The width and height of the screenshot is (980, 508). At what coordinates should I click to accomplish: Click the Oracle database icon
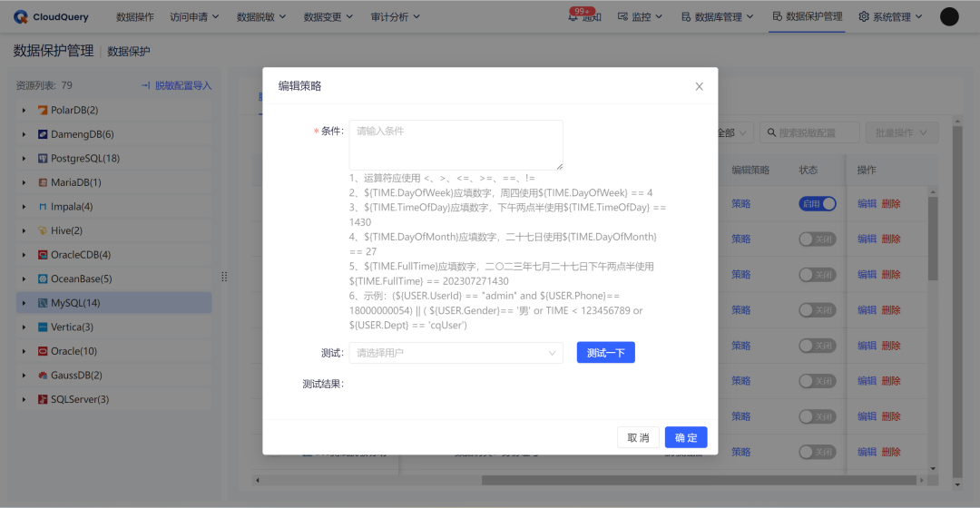[43, 351]
